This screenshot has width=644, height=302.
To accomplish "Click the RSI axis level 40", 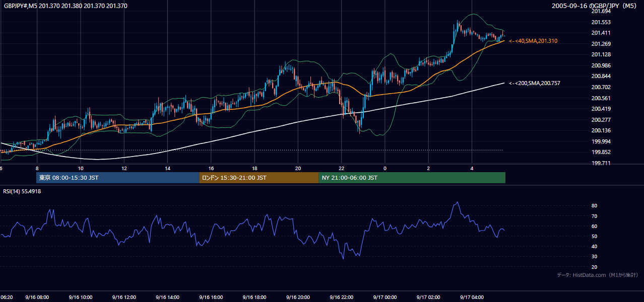I will point(595,247).
